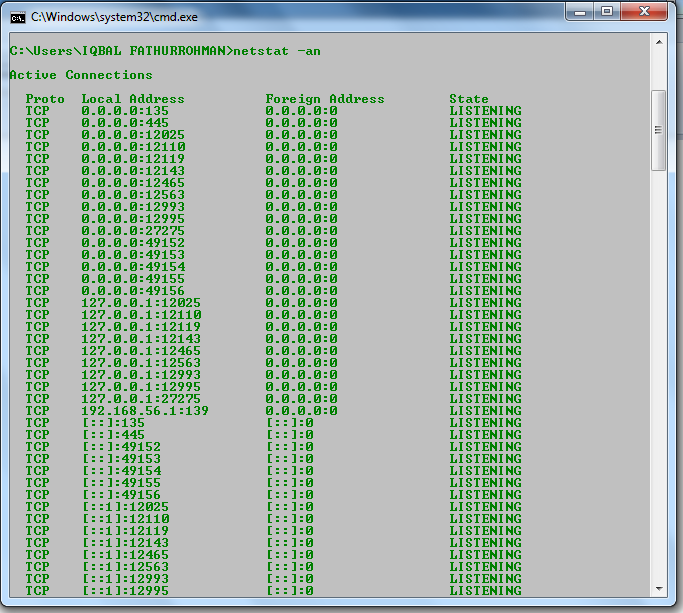Click the 'Active Connections' heading
Screen dimensions: 683x613
tap(81, 75)
